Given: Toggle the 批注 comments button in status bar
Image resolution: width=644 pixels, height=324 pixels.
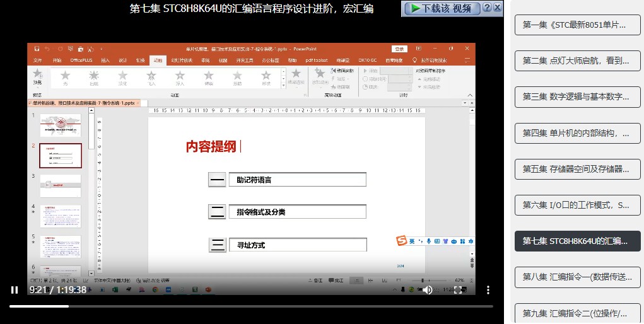Looking at the screenshot, I should point(336,281).
